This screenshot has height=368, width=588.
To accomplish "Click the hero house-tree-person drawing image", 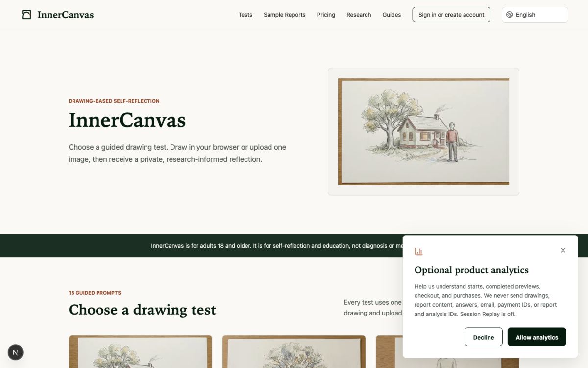I will 423,131.
